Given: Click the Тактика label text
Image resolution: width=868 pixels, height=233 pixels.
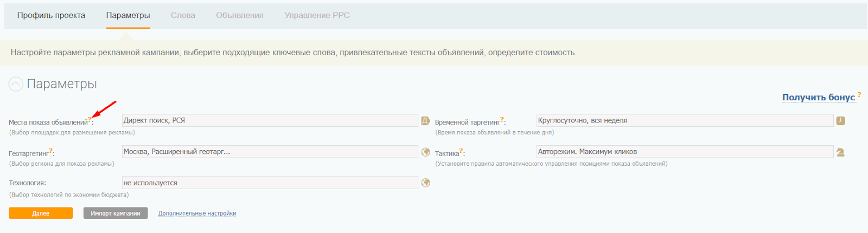Looking at the screenshot, I should pos(447,154).
